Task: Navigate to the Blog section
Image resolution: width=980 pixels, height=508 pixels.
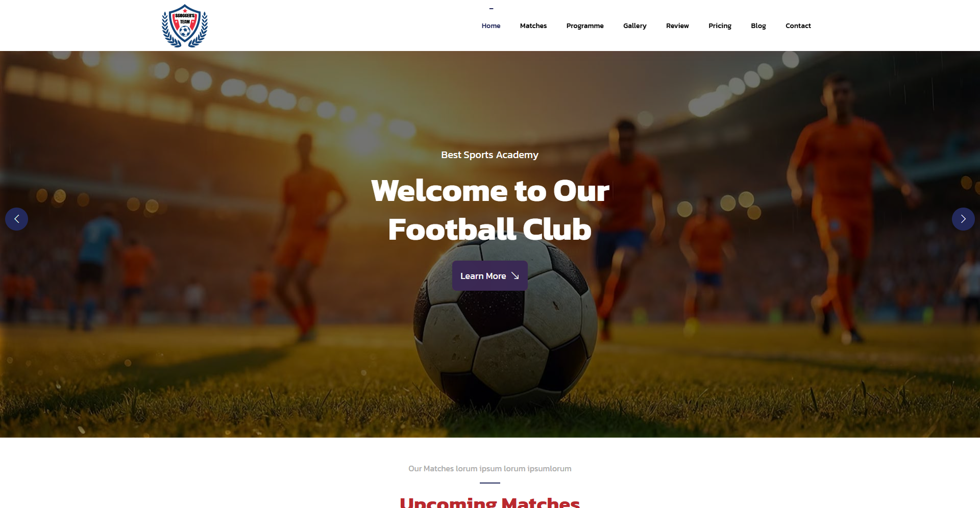Action: [x=758, y=26]
